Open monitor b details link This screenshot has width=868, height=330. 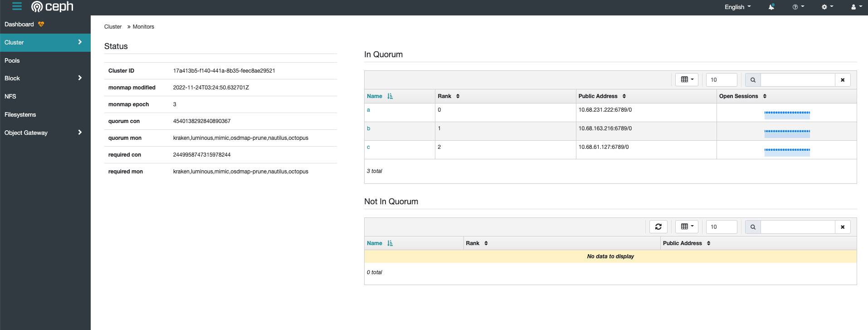369,128
